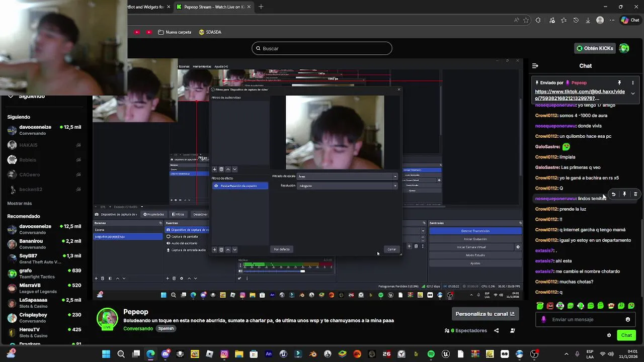Image resolution: width=644 pixels, height=362 pixels.
Task: Open SoyBB7 recommended channel
Action: (44, 259)
